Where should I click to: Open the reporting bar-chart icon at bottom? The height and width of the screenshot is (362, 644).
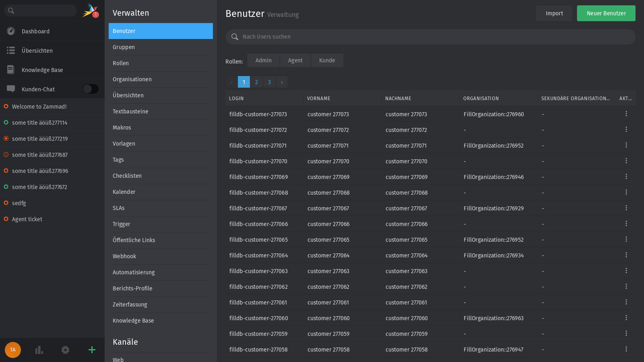[39, 350]
